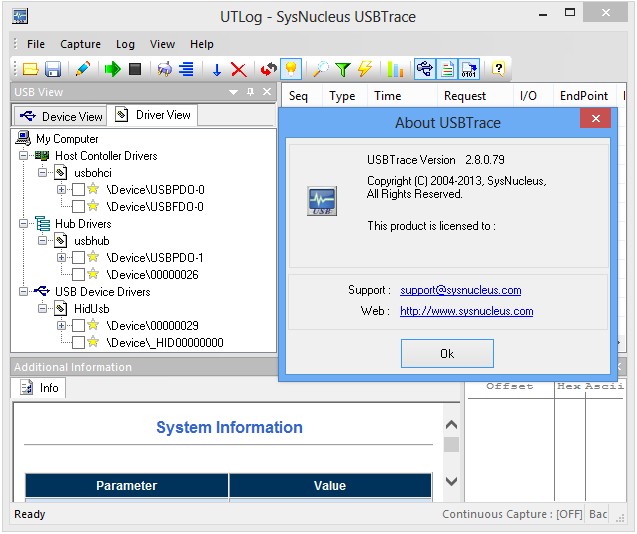The image size is (637, 534).
Task: Collapse the usbhub node
Action: 42,241
